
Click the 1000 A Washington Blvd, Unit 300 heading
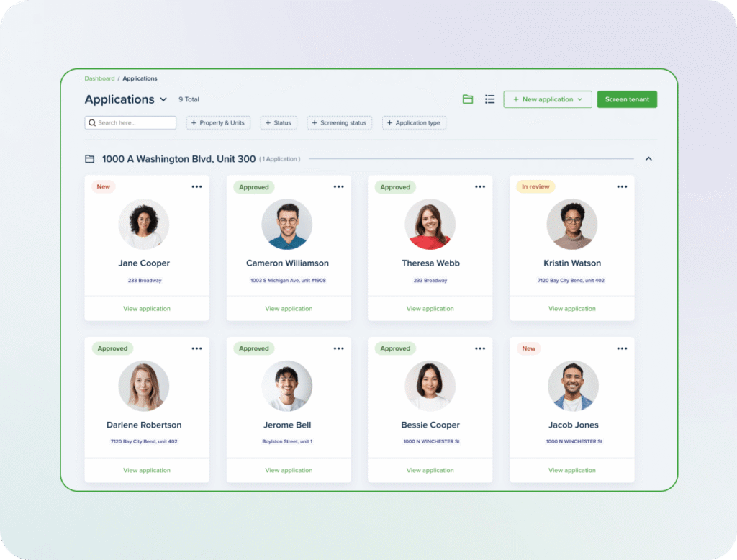click(178, 159)
